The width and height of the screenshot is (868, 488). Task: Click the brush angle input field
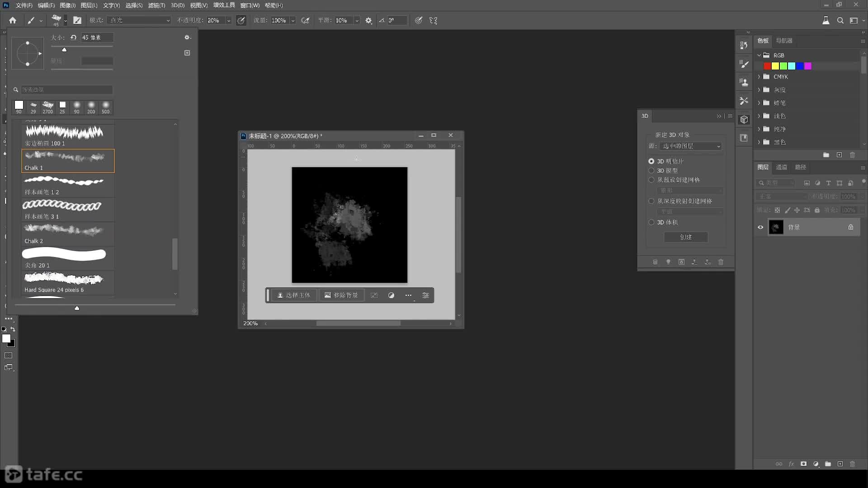397,20
